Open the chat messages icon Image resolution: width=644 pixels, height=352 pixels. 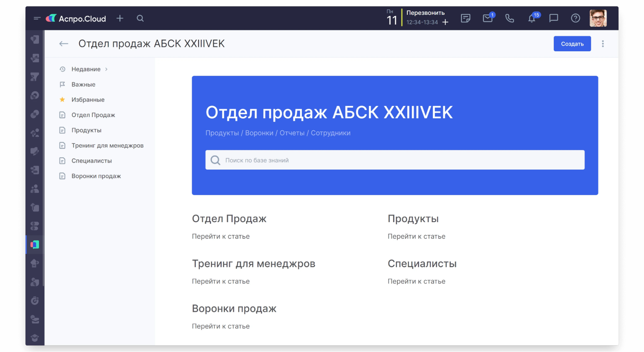click(553, 18)
